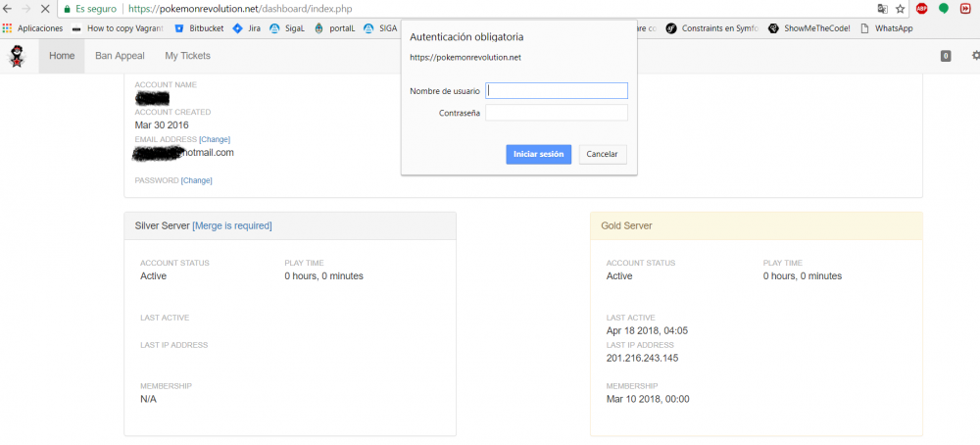The width and height of the screenshot is (980, 445).
Task: Click Change link next to Email Address
Action: click(x=215, y=140)
